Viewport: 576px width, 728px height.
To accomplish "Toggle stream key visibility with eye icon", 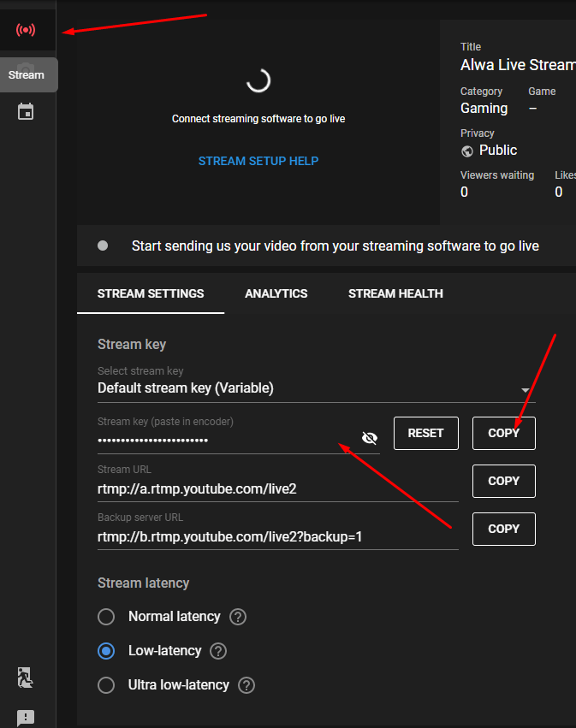I will [370, 439].
